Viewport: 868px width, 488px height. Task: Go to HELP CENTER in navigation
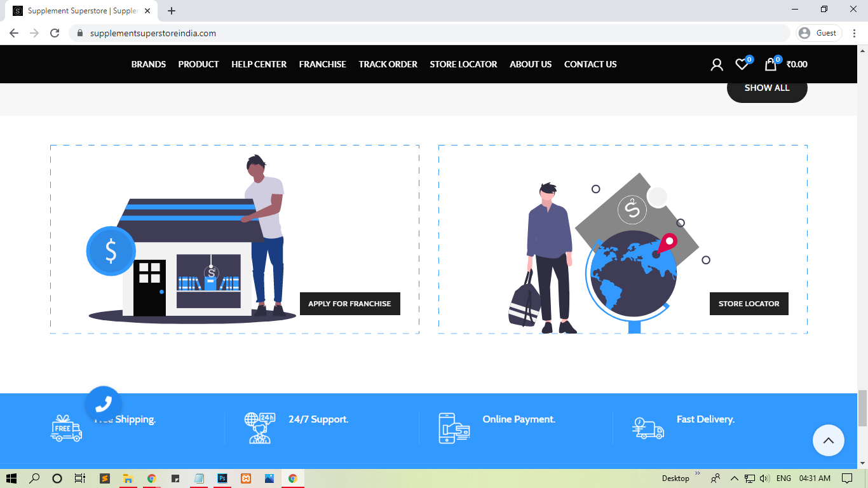pyautogui.click(x=259, y=64)
